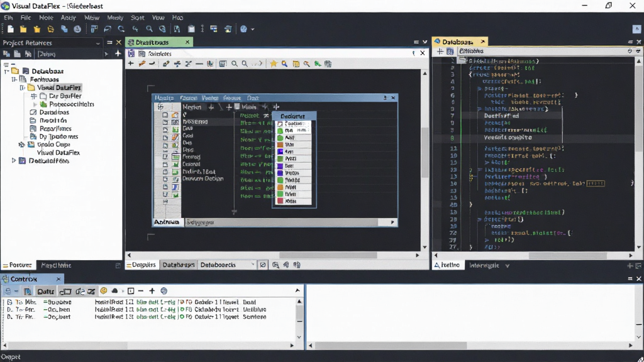Click the plus icon beside Project panel filter
Image resolution: width=644 pixels, height=362 pixels.
[x=118, y=54]
